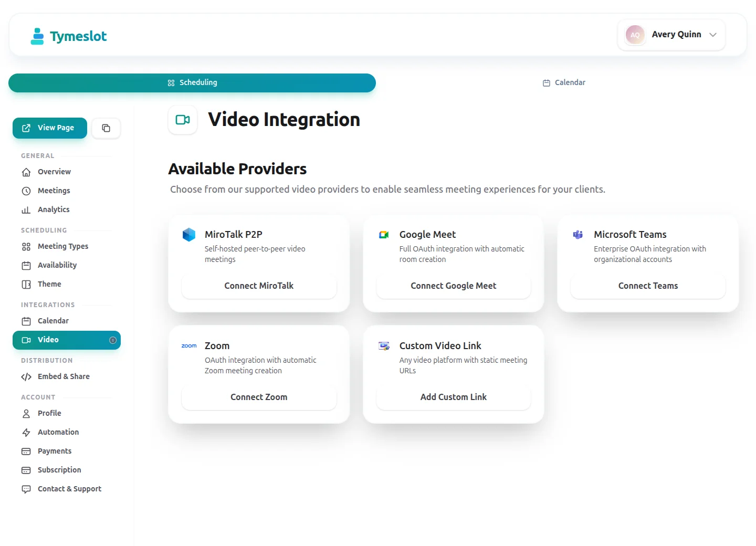Click the Custom Video Link card title
756x546 pixels.
click(440, 346)
